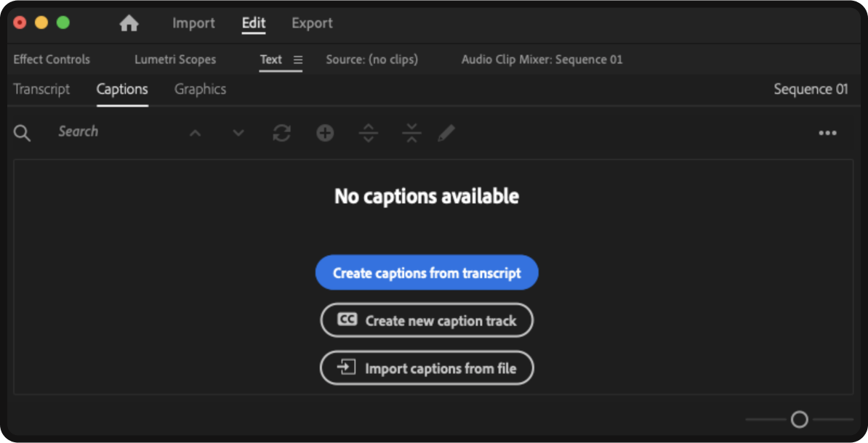The image size is (868, 443).
Task: Open the Export workspace tab
Action: 312,23
